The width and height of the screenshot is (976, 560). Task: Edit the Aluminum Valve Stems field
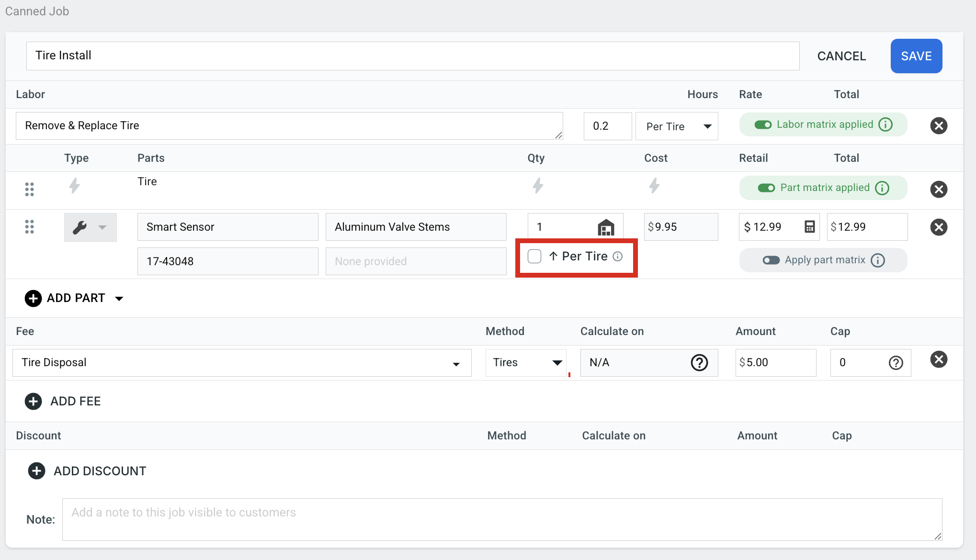tap(416, 227)
